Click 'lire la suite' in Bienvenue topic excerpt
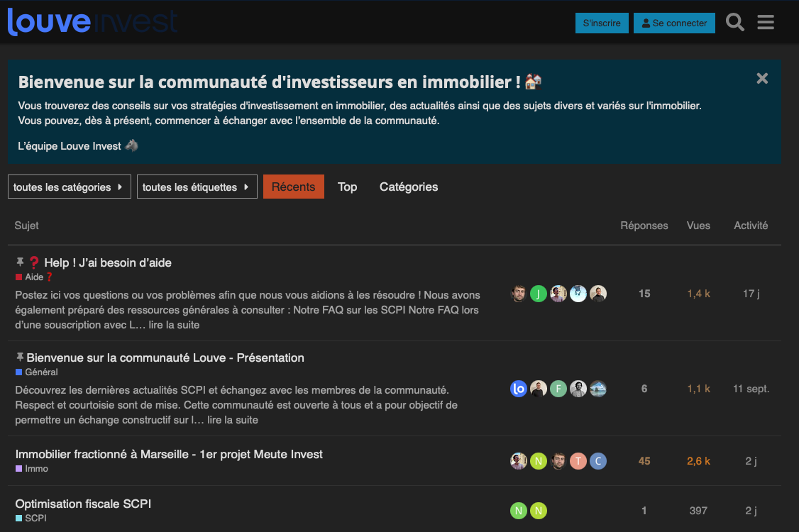This screenshot has height=532, width=799. point(232,420)
